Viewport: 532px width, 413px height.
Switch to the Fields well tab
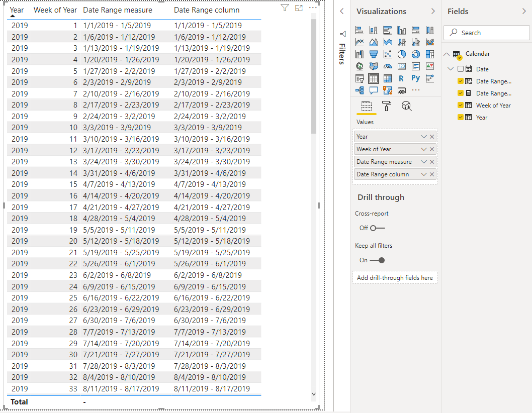point(367,107)
